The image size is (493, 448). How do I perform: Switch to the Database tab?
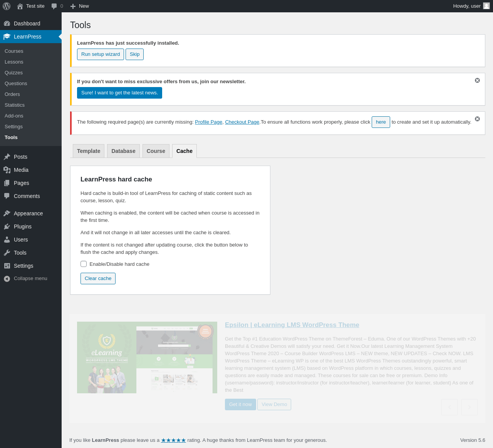click(x=123, y=151)
